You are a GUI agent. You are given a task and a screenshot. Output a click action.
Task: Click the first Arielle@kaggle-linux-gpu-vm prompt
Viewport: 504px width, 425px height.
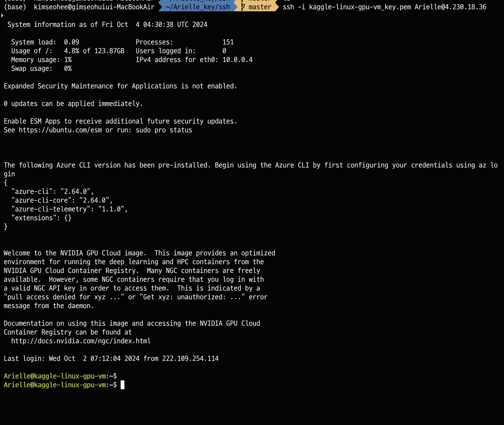60,376
